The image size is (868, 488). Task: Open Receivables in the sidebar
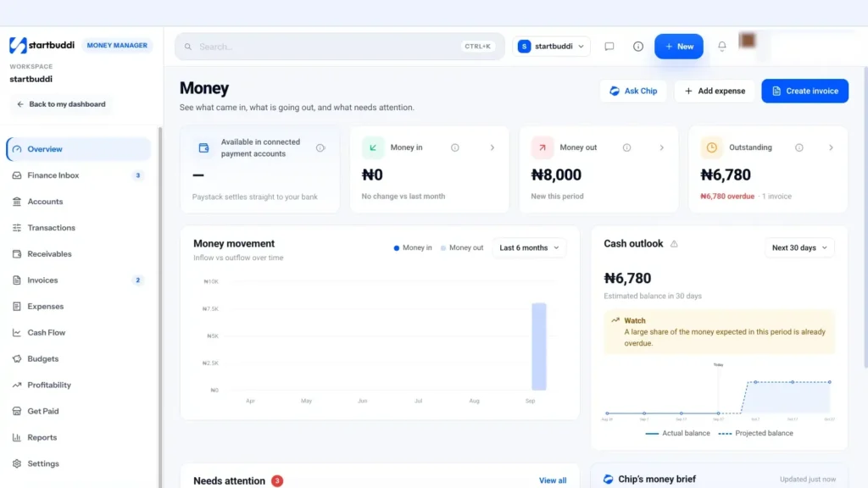click(x=79, y=254)
